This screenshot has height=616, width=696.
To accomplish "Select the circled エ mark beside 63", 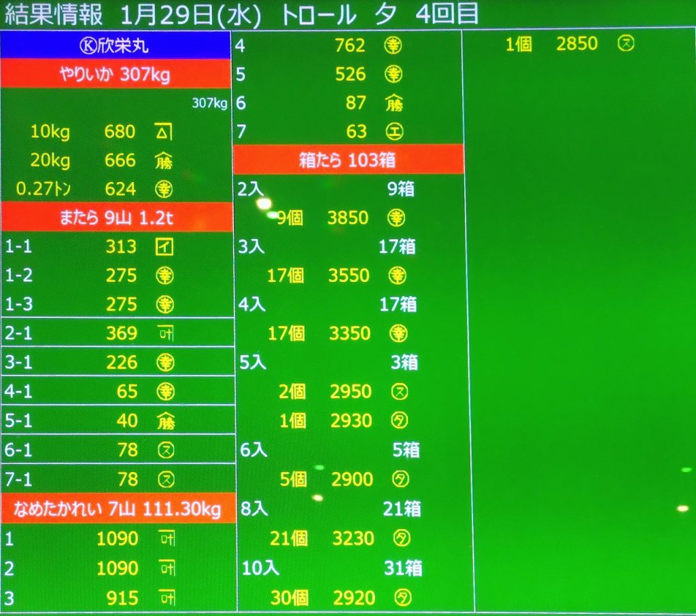I will tap(394, 132).
